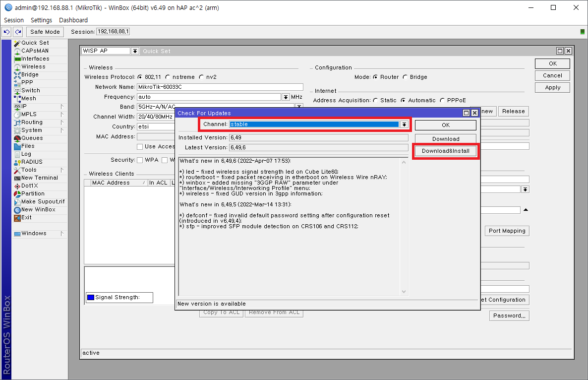Screen dimensions: 588x380
Task: Click the In ACL column header
Action: [x=159, y=183]
